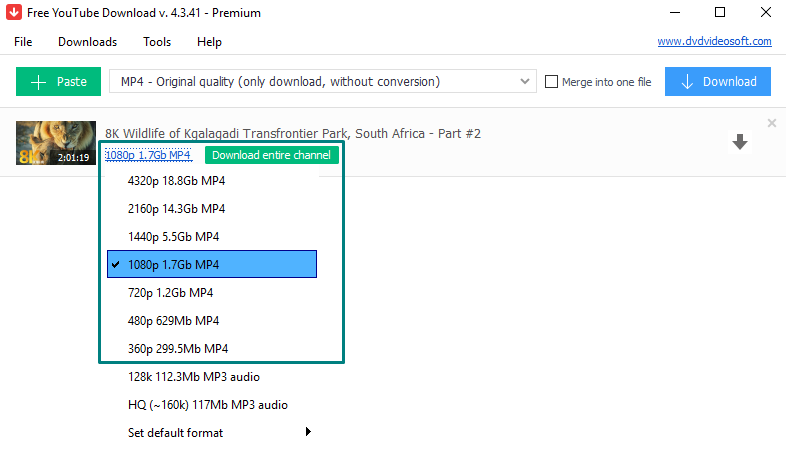Choose HQ 160k 117Mb MP3 audio

(212, 405)
